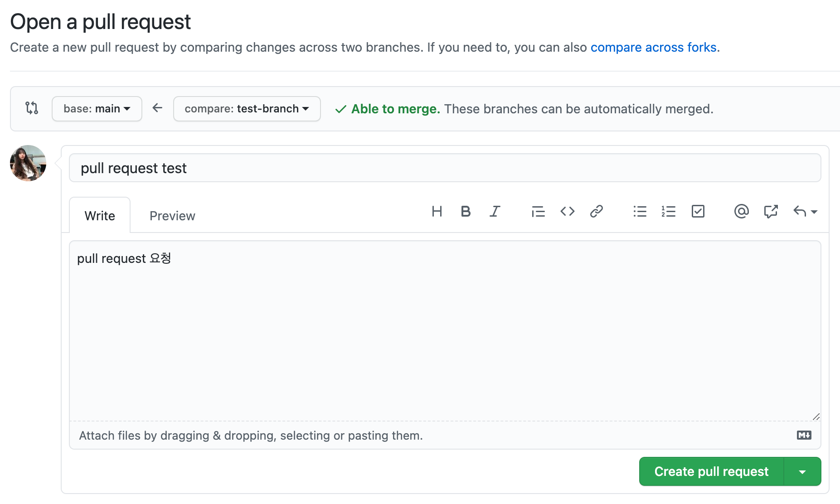Insert a heading with the H icon

click(437, 211)
